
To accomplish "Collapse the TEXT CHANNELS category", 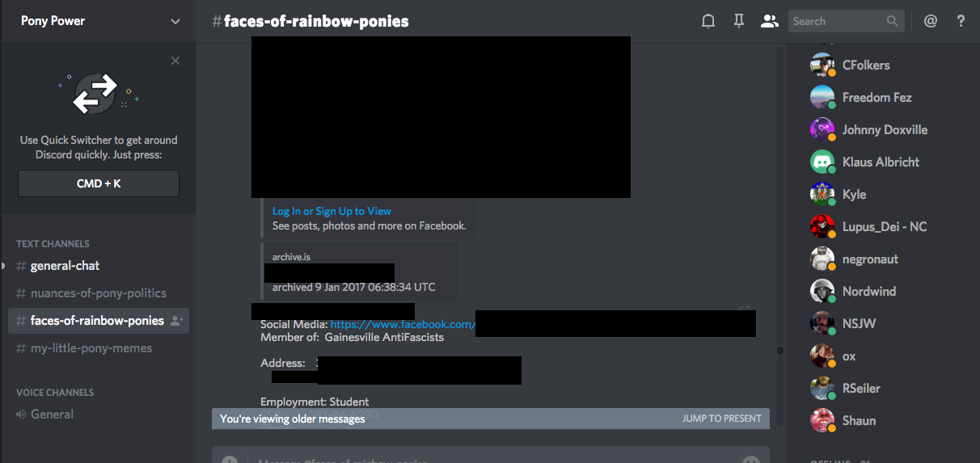I will pos(53,243).
